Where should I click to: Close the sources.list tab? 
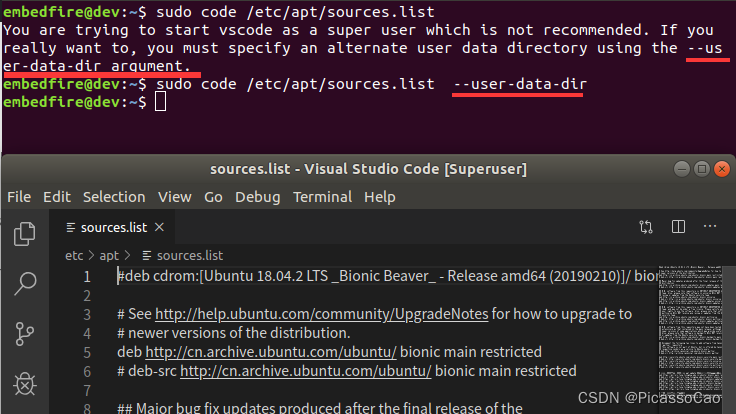[x=160, y=227]
